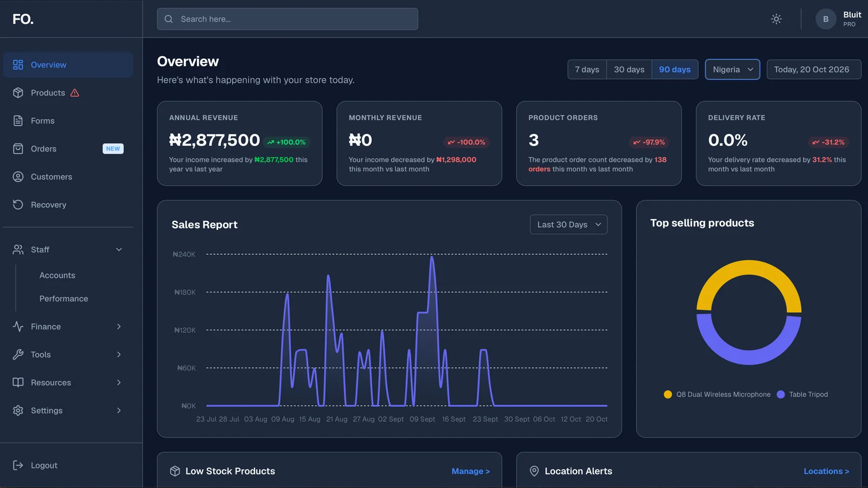Focus the Search here input field
This screenshot has width=868, height=488.
coord(288,19)
